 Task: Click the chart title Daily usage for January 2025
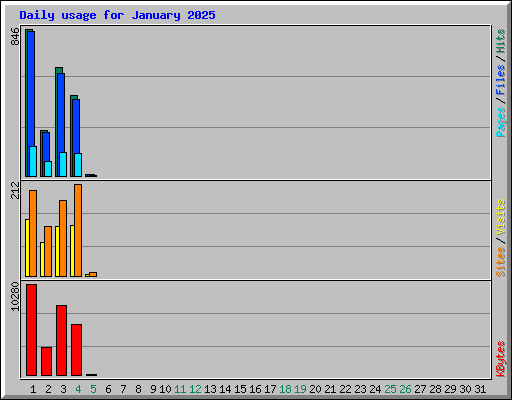pyautogui.click(x=117, y=15)
